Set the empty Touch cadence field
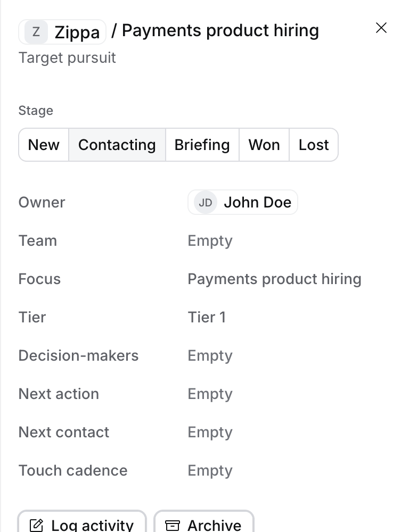 210,471
